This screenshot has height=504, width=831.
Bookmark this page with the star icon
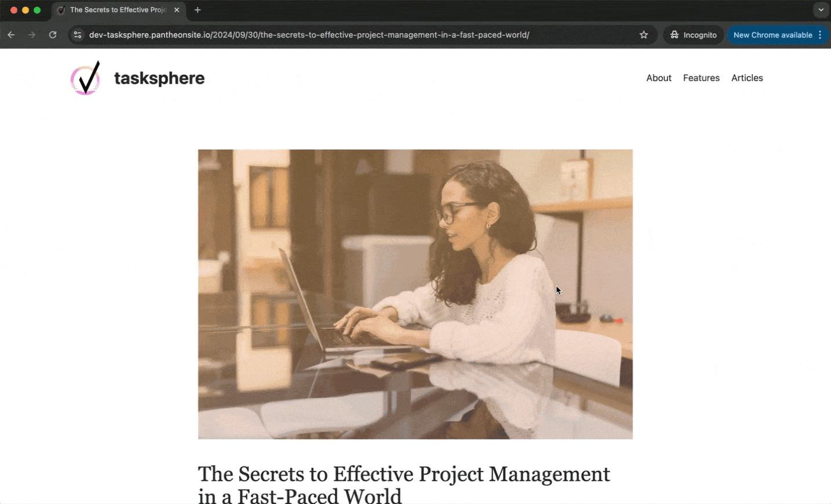click(x=644, y=35)
